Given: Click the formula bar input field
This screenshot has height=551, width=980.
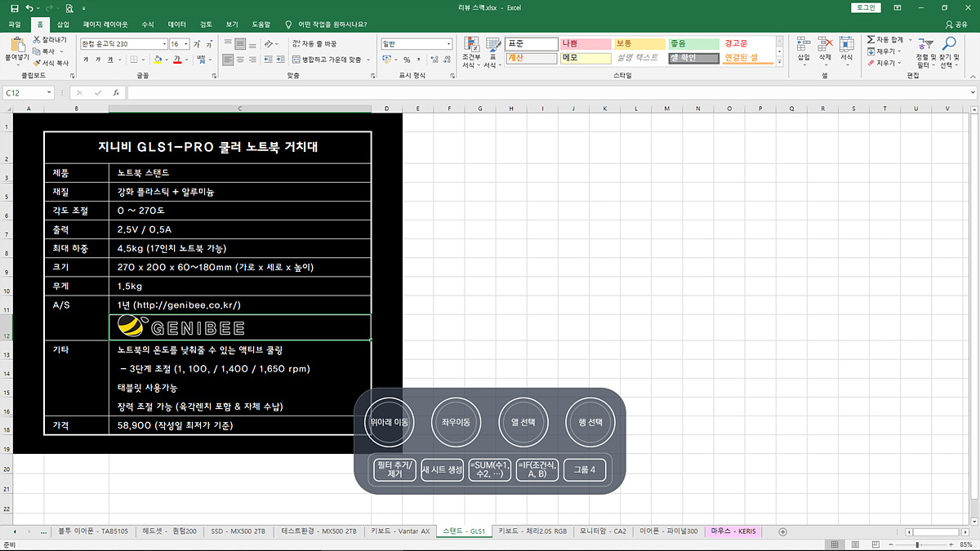Looking at the screenshot, I should (x=547, y=93).
